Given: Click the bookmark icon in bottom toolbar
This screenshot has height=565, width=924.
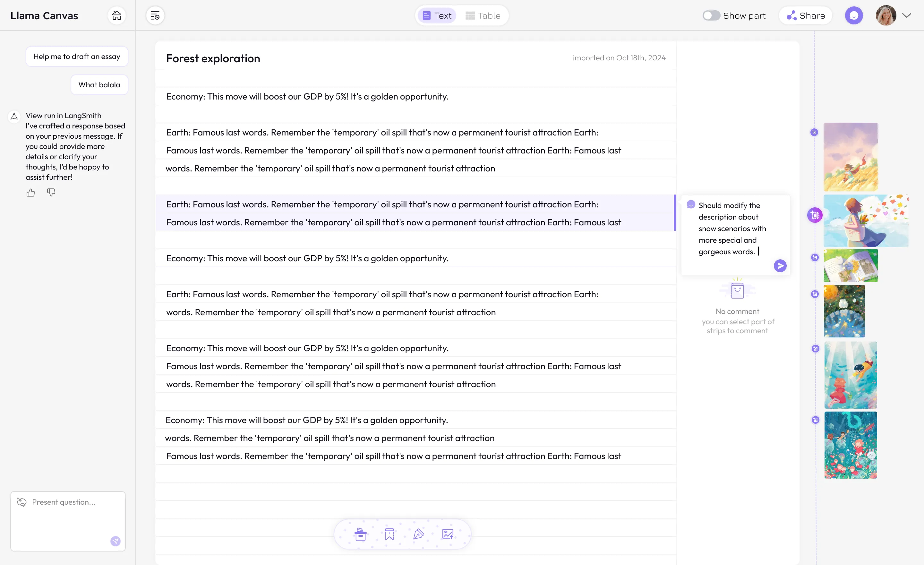Looking at the screenshot, I should click(x=389, y=534).
